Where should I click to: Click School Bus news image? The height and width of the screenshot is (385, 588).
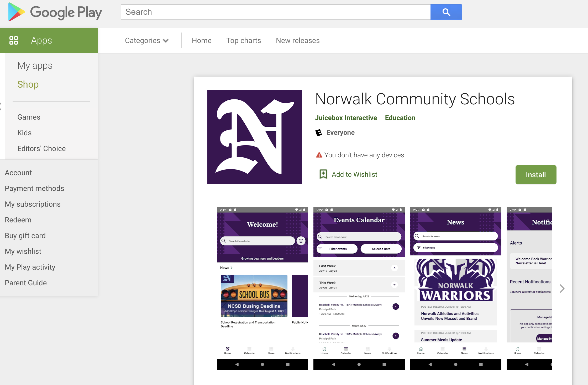(x=254, y=296)
